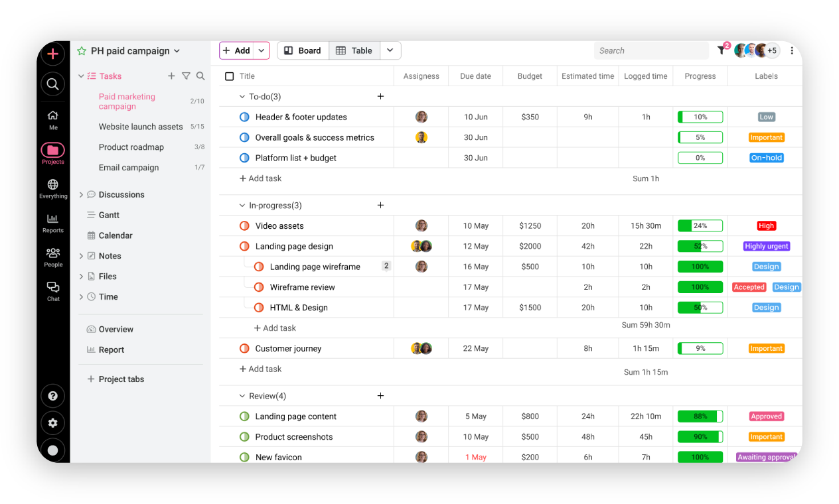The image size is (839, 504).
Task: Open the Add button dropdown arrow
Action: pos(261,50)
